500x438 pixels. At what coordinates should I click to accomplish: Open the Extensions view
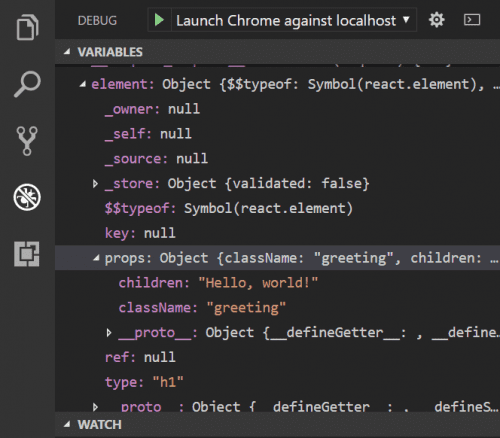click(27, 254)
